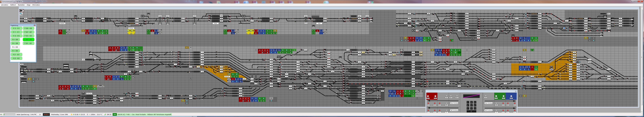This screenshot has width=644, height=117.
Task: Toggle Zuglenkung route R 12 - 012
Action: click(16, 28)
